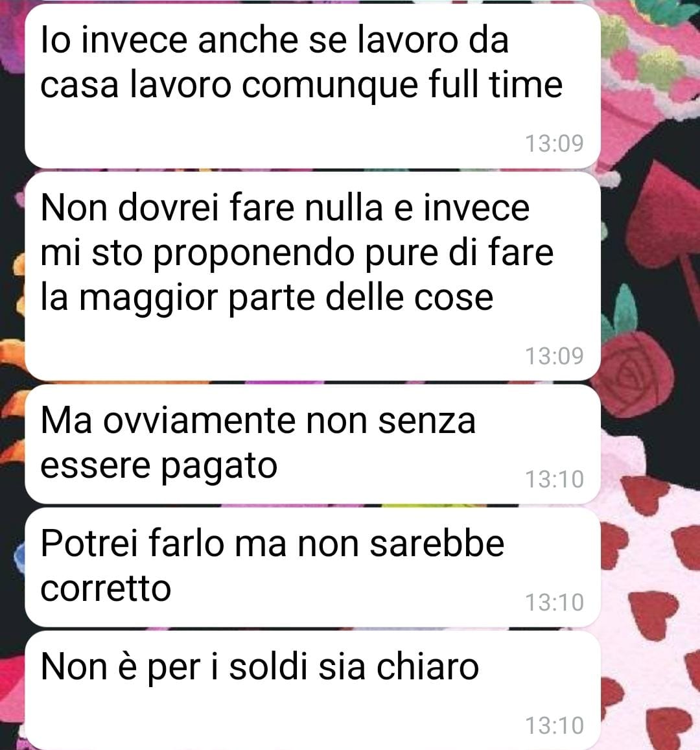Viewport: 700px width, 750px height.
Task: Tap the 'Non è per i soldi sia chiaro' message
Action: point(312,690)
